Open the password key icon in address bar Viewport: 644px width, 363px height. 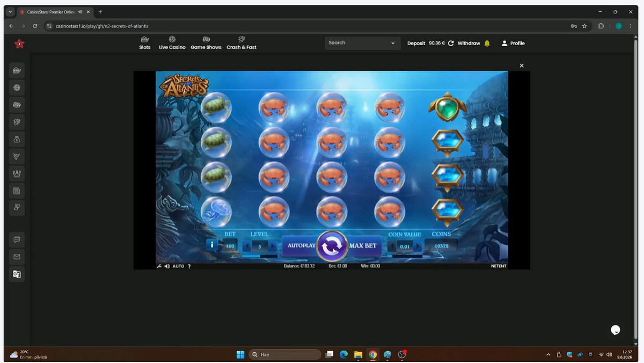[x=574, y=26]
